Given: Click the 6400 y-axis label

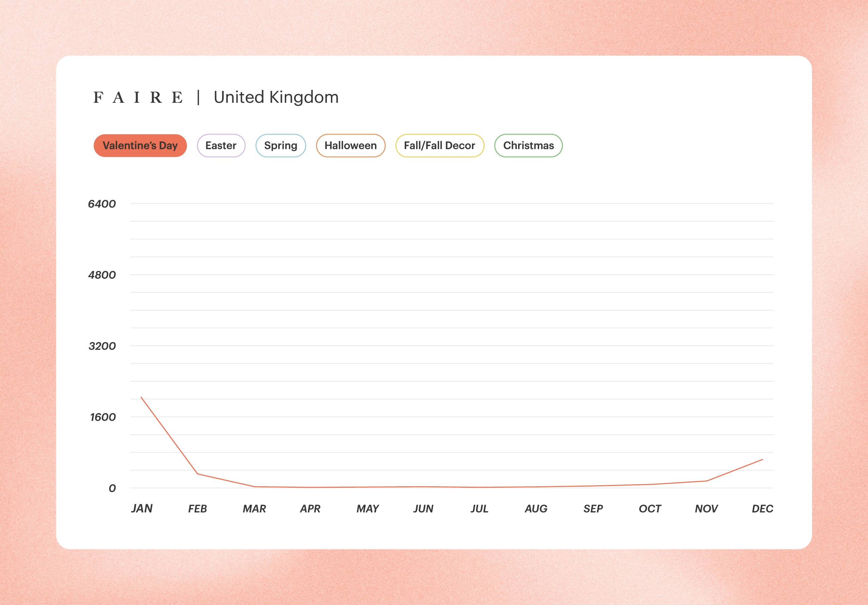Looking at the screenshot, I should pos(102,204).
